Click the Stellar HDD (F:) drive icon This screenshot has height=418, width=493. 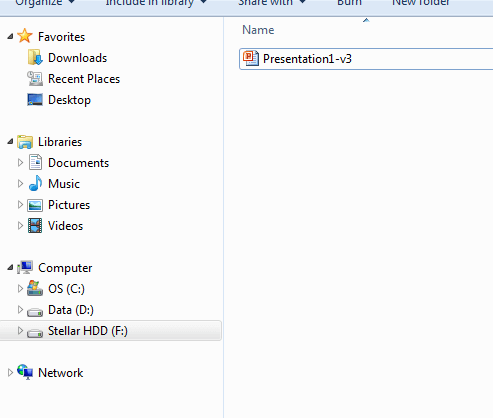click(35, 333)
